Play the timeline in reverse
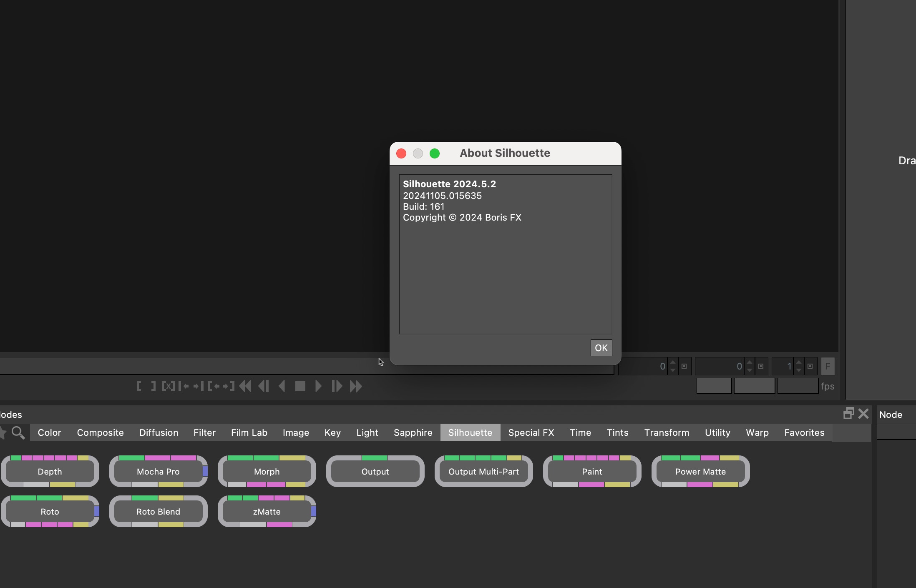 click(282, 386)
